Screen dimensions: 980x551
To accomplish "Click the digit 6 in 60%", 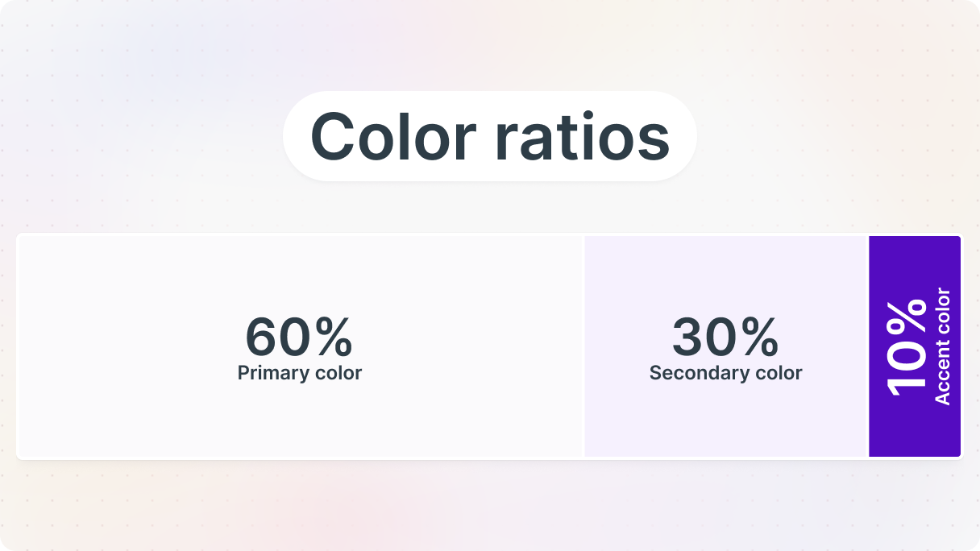I will [x=262, y=338].
